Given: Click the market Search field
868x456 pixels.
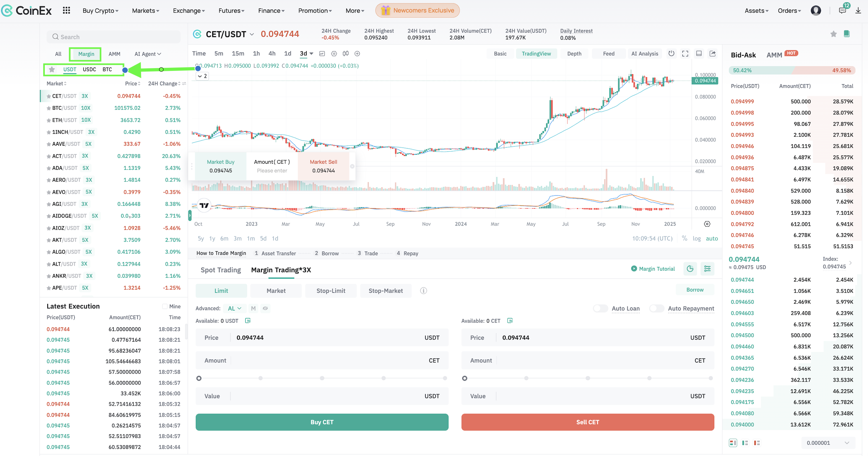Looking at the screenshot, I should point(113,37).
